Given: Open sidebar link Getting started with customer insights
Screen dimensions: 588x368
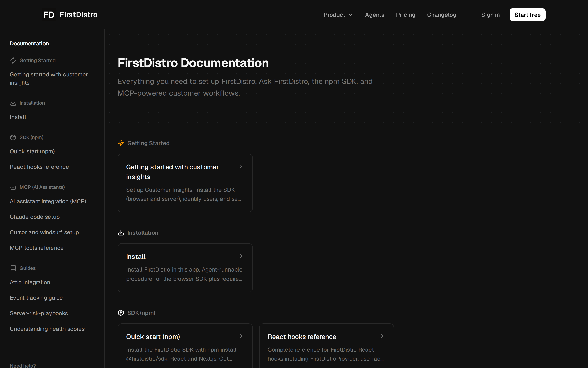Looking at the screenshot, I should point(49,79).
